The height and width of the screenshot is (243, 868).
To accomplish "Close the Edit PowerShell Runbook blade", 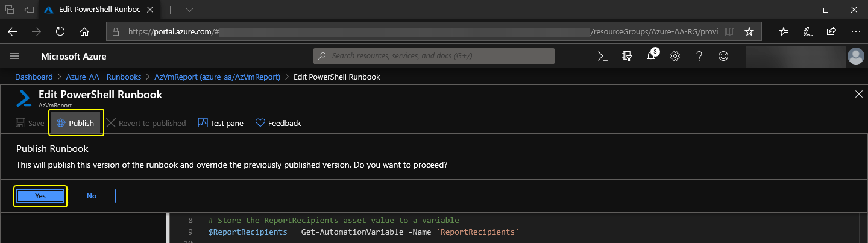I will 859,93.
